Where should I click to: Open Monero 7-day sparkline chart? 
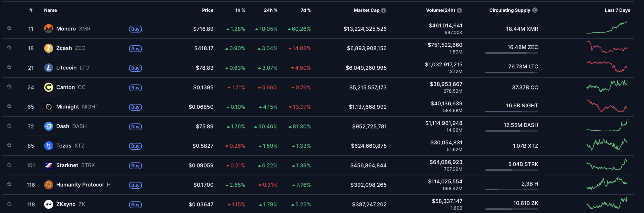(607, 27)
